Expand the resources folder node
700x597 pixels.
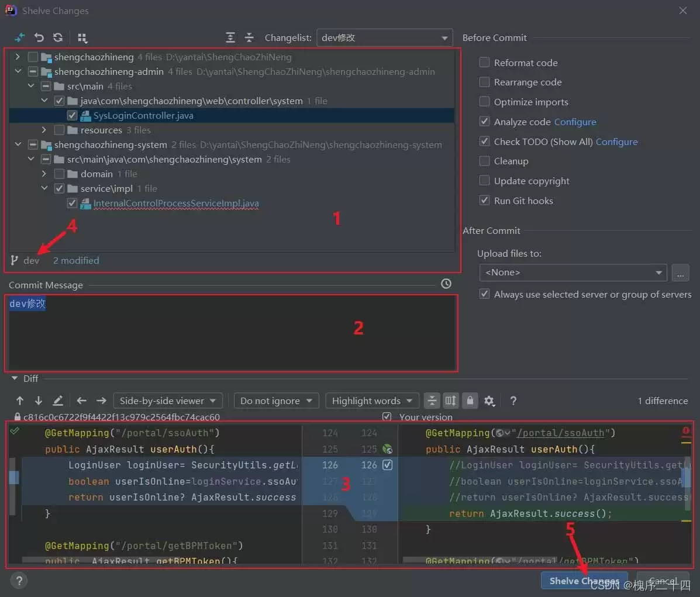[x=44, y=130]
